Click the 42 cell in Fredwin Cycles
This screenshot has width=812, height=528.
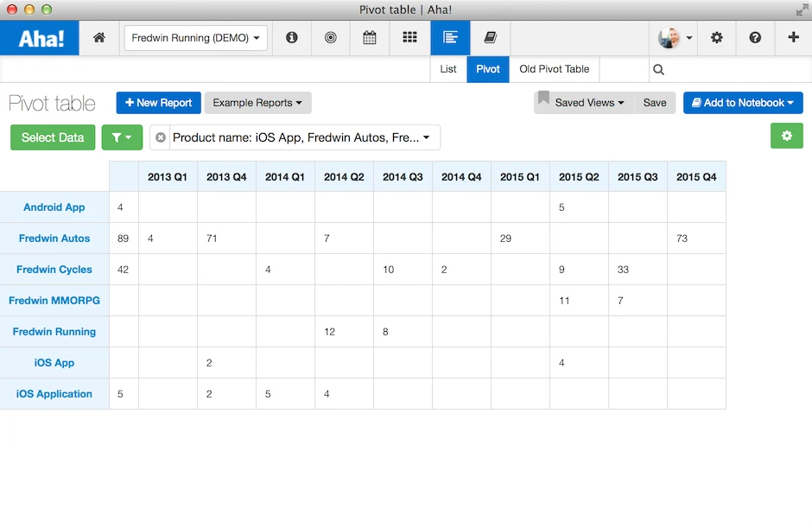pos(124,270)
